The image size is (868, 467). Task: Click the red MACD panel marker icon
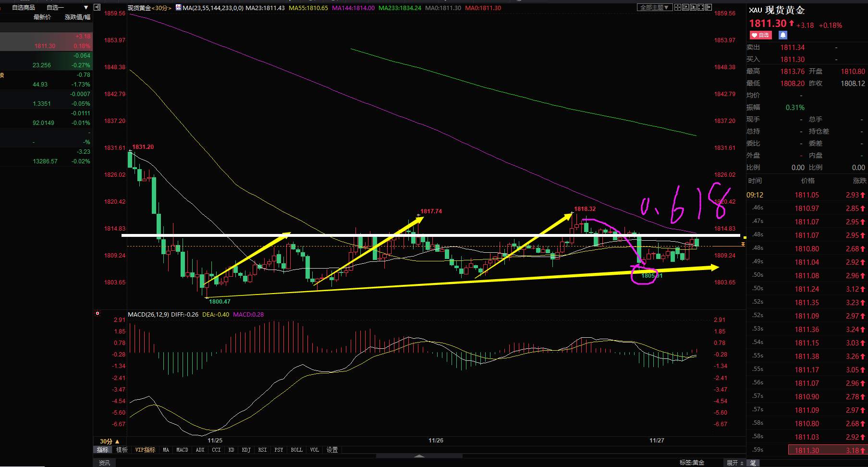point(98,313)
